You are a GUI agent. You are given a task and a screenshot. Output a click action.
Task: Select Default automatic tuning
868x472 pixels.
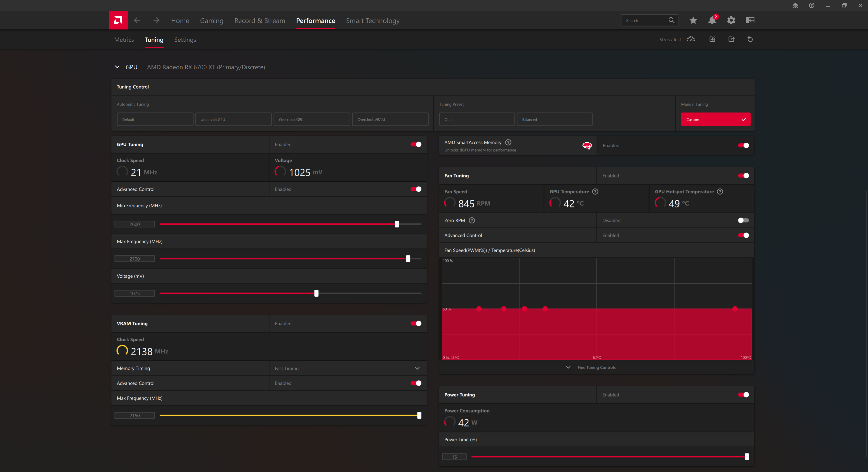click(155, 119)
